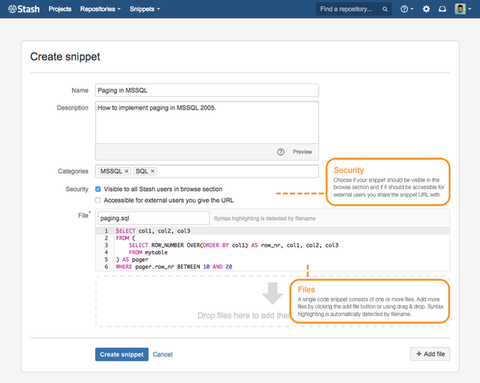
Task: Expand the Repositories dropdown menu
Action: click(x=100, y=9)
